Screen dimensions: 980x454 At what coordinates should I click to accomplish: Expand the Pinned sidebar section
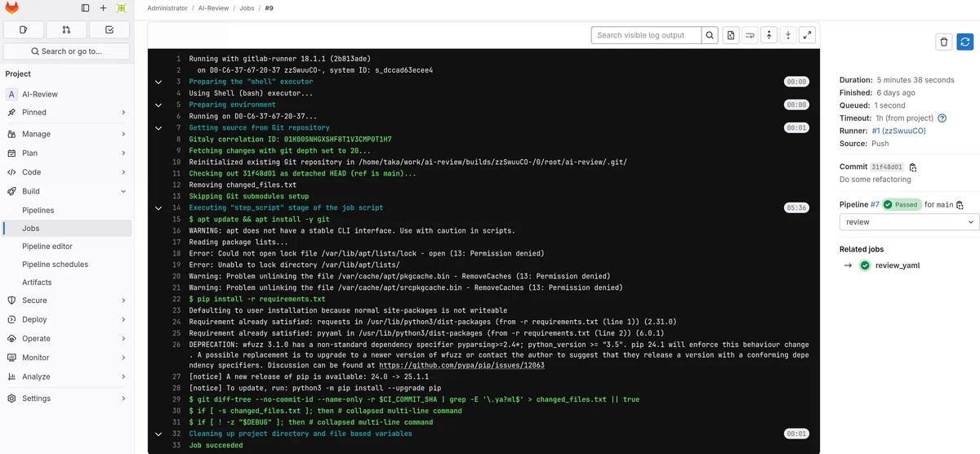[x=67, y=112]
